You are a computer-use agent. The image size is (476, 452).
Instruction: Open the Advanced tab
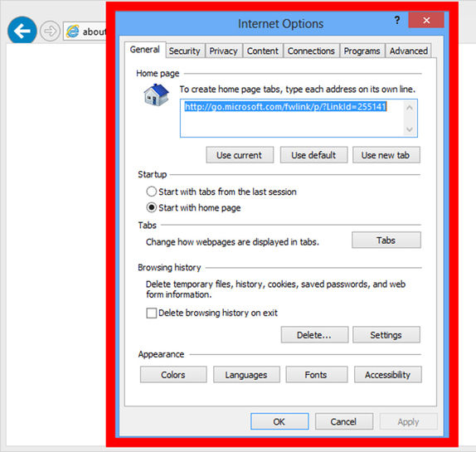click(409, 51)
